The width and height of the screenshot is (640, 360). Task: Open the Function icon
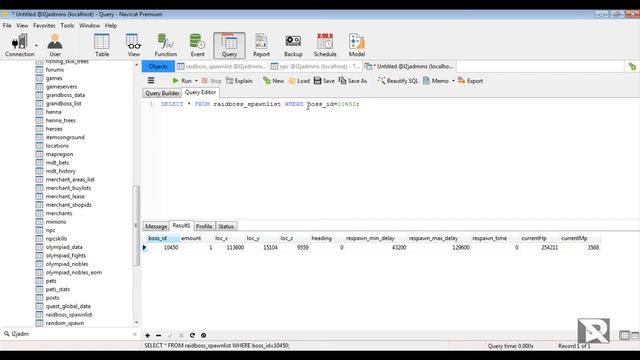click(x=165, y=45)
